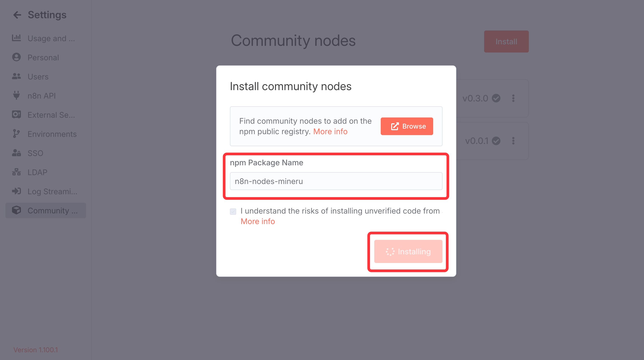
Task: Click the Personal user avatar icon
Action: (x=16, y=57)
